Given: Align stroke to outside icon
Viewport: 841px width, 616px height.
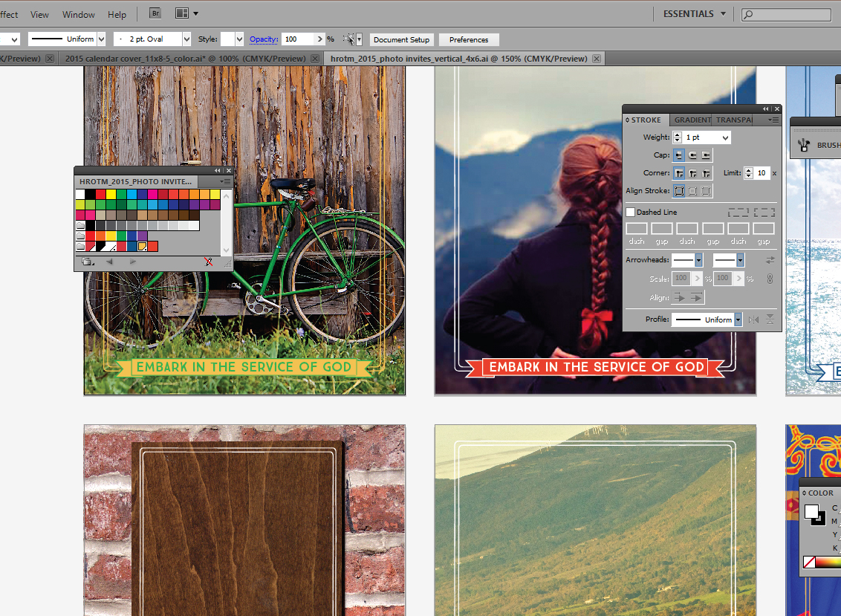Looking at the screenshot, I should 706,191.
